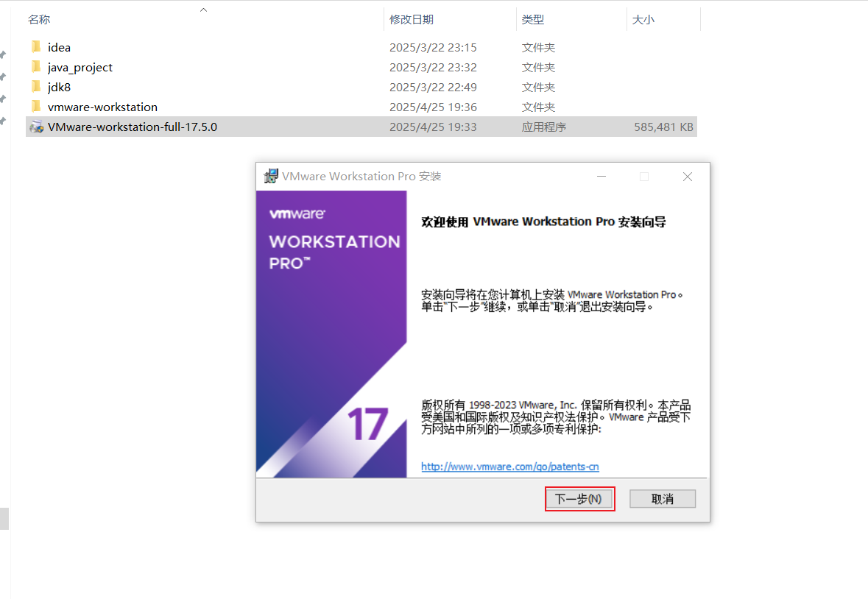
Task: Select the VMware-workstation-full-17.5.0 file name
Action: click(133, 127)
